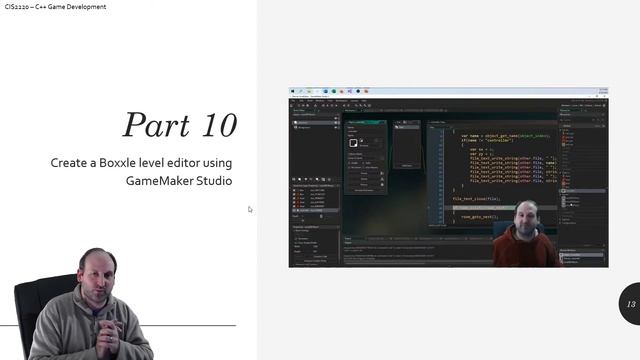Click the Start Page home icon in GameMaker toolbar

tap(291, 105)
